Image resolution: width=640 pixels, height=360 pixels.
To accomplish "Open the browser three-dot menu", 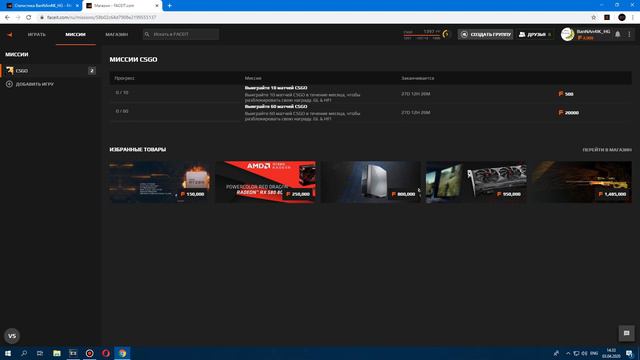I will tap(633, 18).
